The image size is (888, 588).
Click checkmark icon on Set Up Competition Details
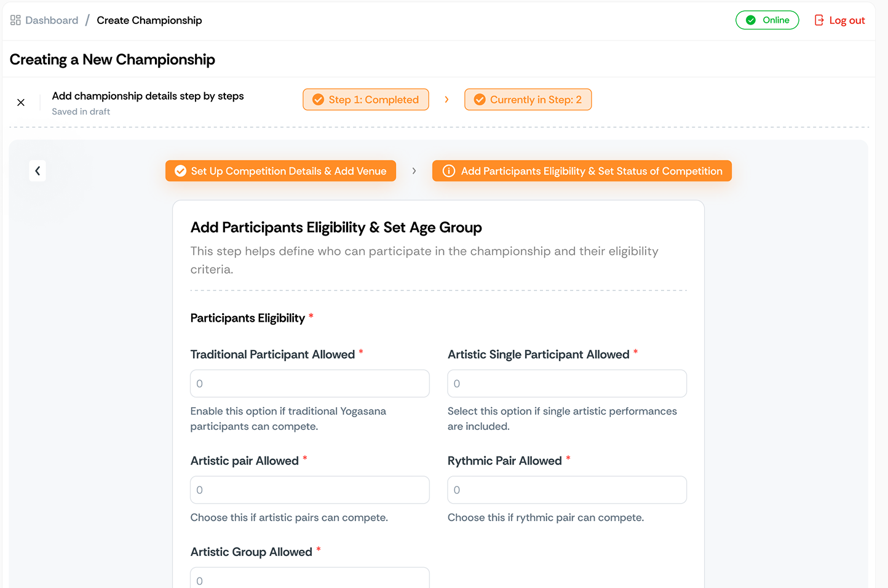point(180,171)
